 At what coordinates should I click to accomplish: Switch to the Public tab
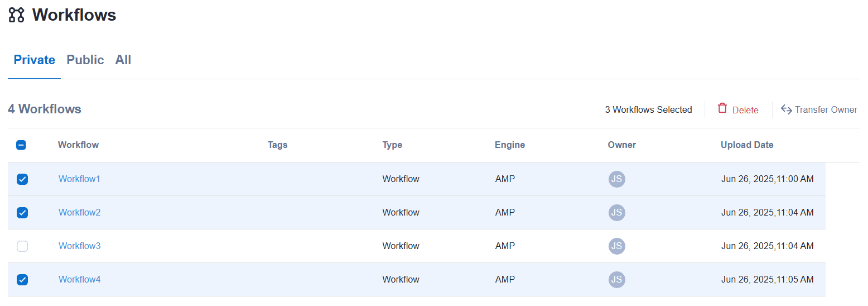point(85,60)
